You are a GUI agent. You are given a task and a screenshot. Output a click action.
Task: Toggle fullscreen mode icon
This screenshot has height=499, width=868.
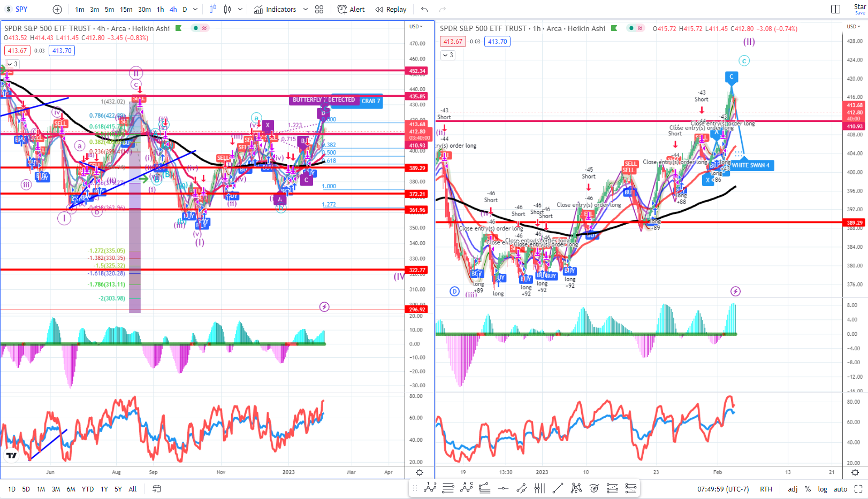858,489
